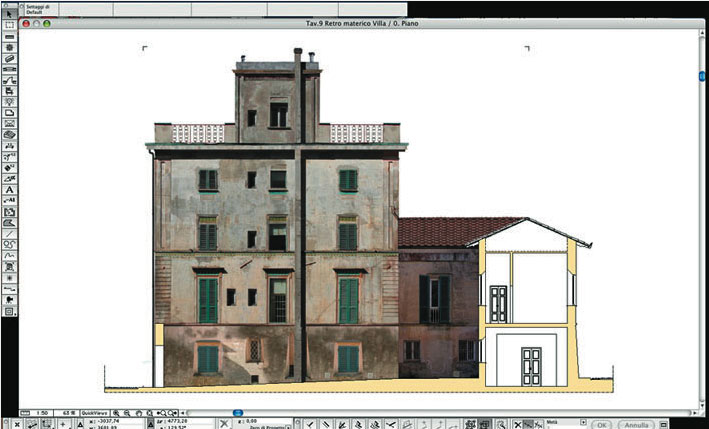Viewport: 709px width, 429px height.
Task: Activate the hand pan icon
Action: [138, 412]
